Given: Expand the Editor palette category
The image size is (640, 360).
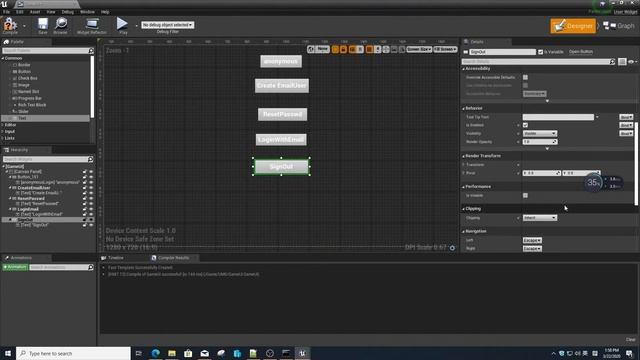Looking at the screenshot, I should 3,125.
